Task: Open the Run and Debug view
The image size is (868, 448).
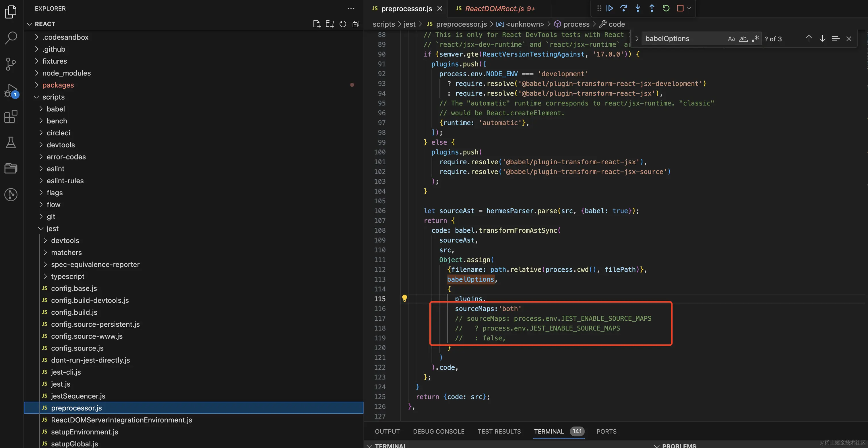Action: 11,90
